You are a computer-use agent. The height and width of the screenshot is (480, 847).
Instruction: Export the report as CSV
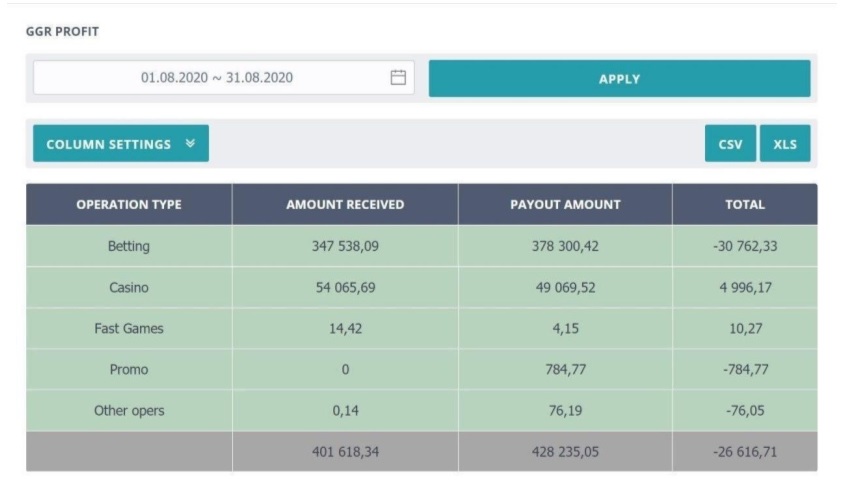pyautogui.click(x=730, y=144)
